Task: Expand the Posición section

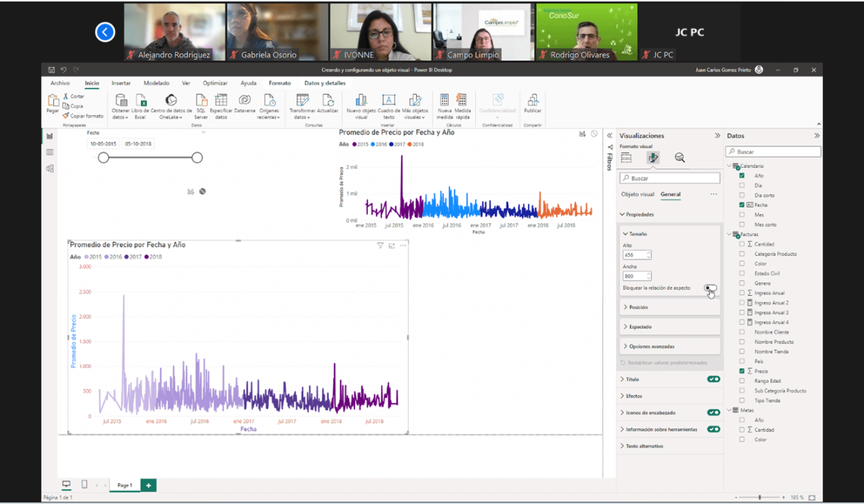Action: point(638,307)
